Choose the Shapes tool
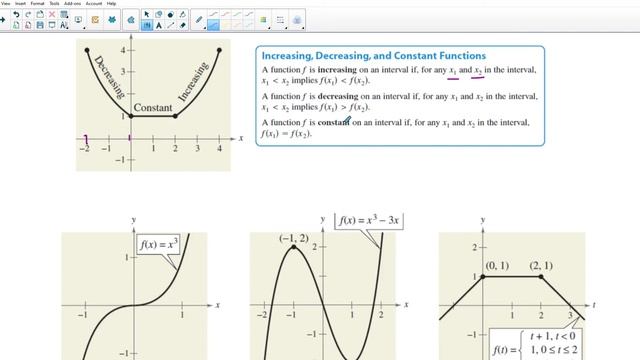Screen dimensions: 640x360 [x=159, y=14]
